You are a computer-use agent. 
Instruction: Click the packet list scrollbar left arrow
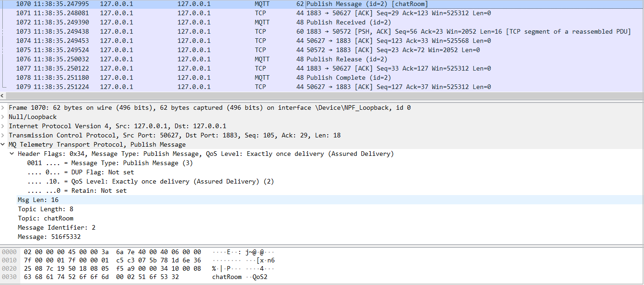pos(3,95)
